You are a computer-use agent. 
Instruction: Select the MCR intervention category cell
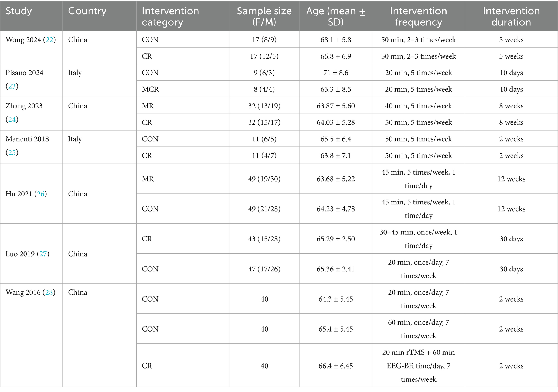(150, 89)
